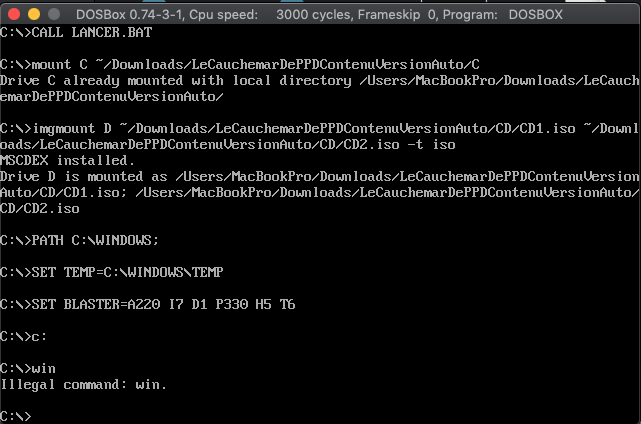Click the final empty C:\> prompt
Screen dimensions: 641x424
coord(16,416)
